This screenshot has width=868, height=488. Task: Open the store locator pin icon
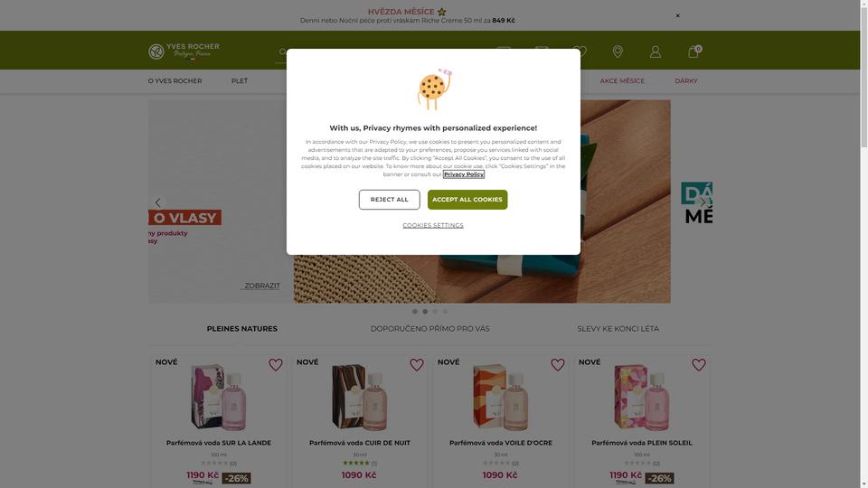[x=618, y=52]
